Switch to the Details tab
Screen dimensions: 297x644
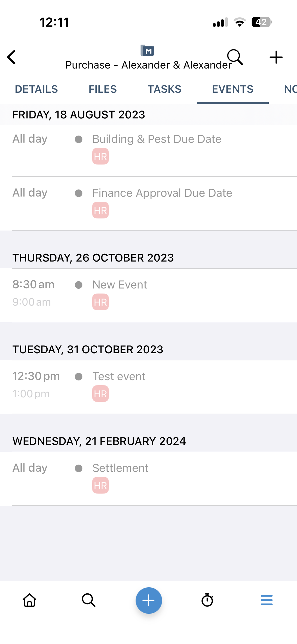pos(36,89)
